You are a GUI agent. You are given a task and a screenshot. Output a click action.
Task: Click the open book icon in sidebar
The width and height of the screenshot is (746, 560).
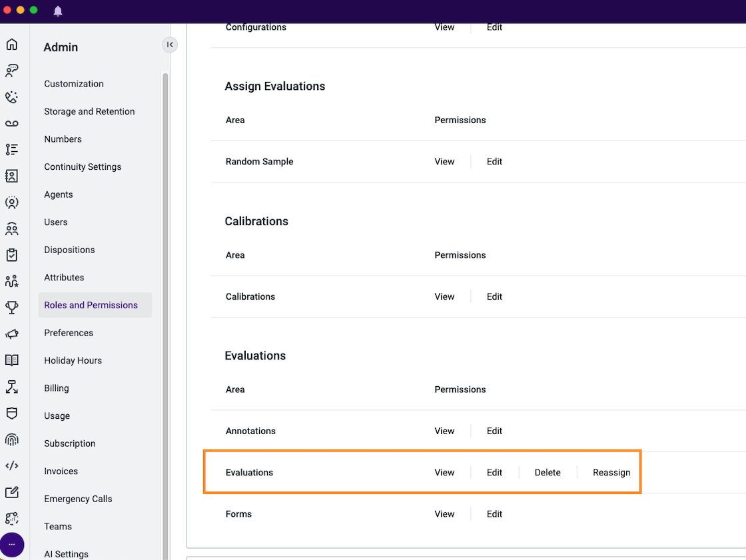coord(12,360)
